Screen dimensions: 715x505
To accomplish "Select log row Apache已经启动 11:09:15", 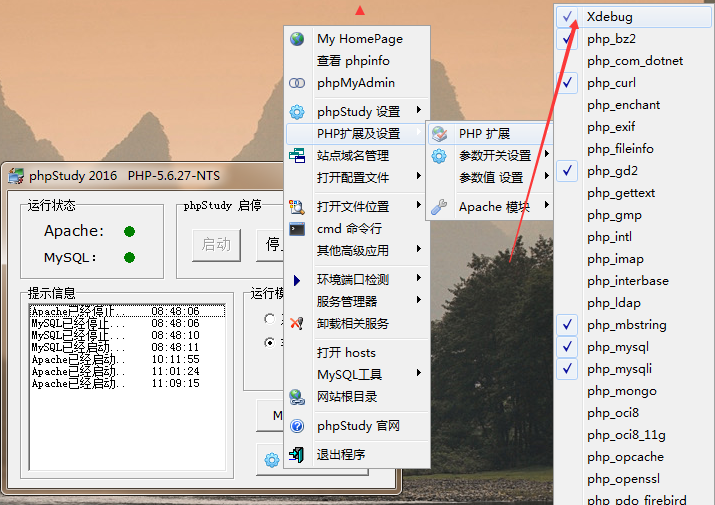I will [127, 384].
